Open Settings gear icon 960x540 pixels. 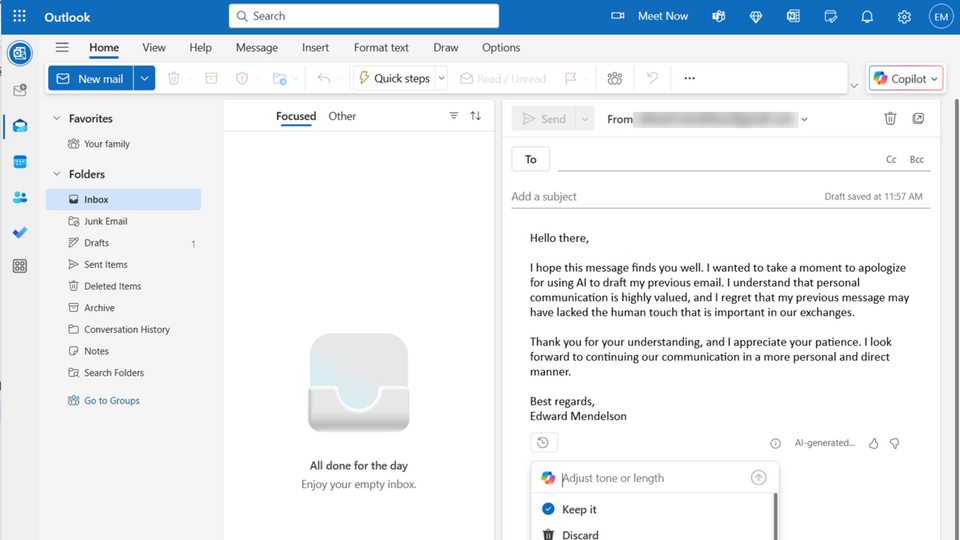click(x=904, y=16)
